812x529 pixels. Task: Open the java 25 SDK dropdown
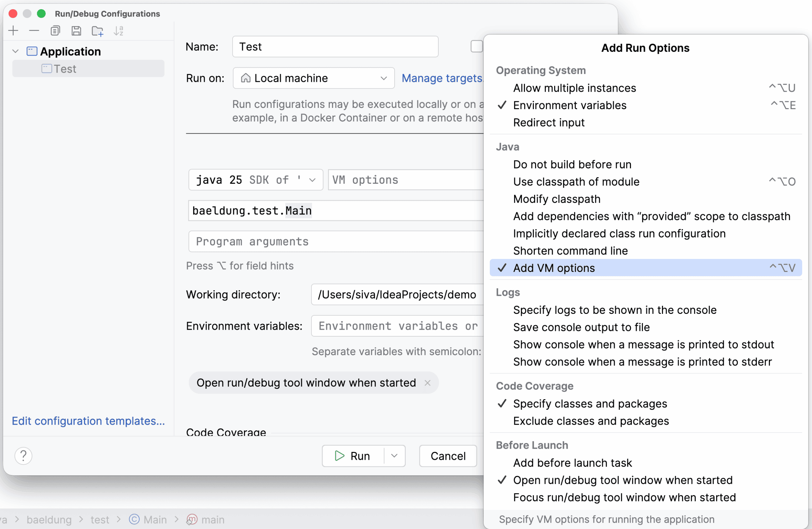point(255,180)
